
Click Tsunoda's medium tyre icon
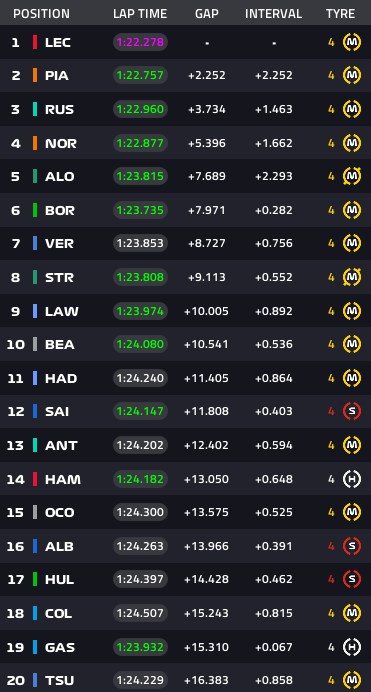352,680
